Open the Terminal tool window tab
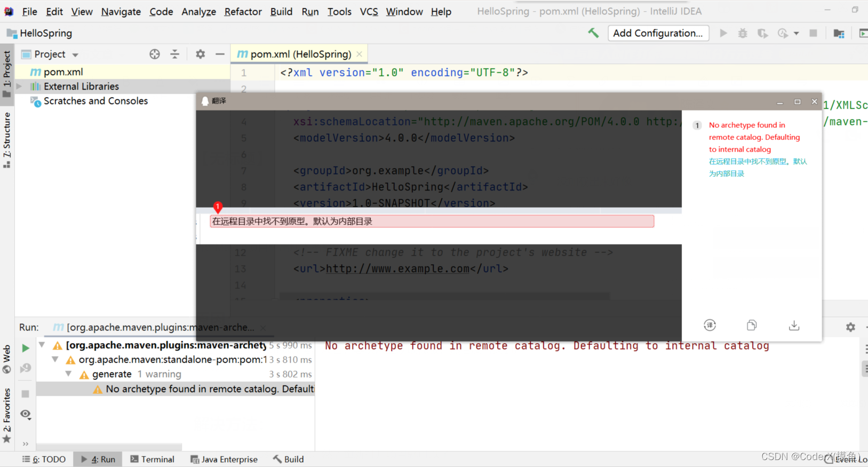The image size is (868, 467). [153, 459]
